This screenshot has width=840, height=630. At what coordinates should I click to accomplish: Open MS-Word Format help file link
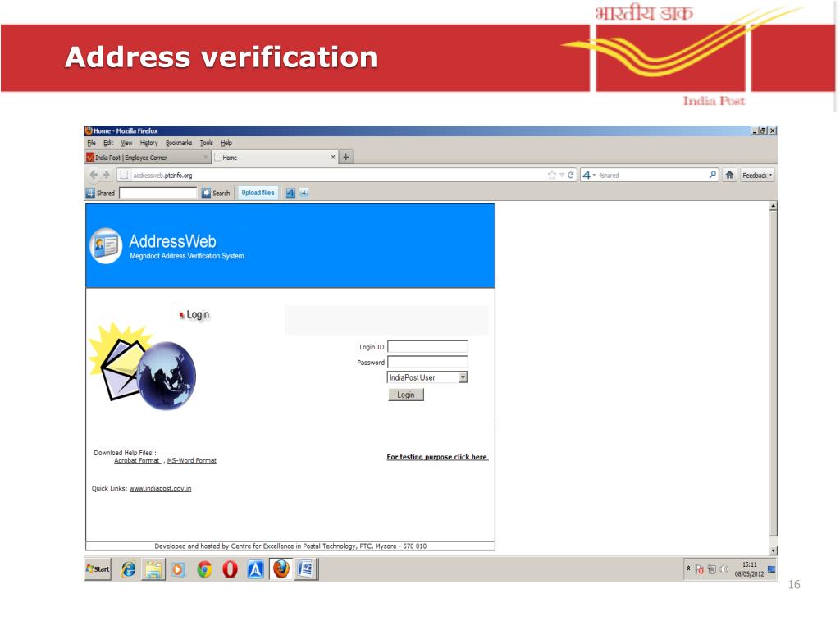click(192, 461)
